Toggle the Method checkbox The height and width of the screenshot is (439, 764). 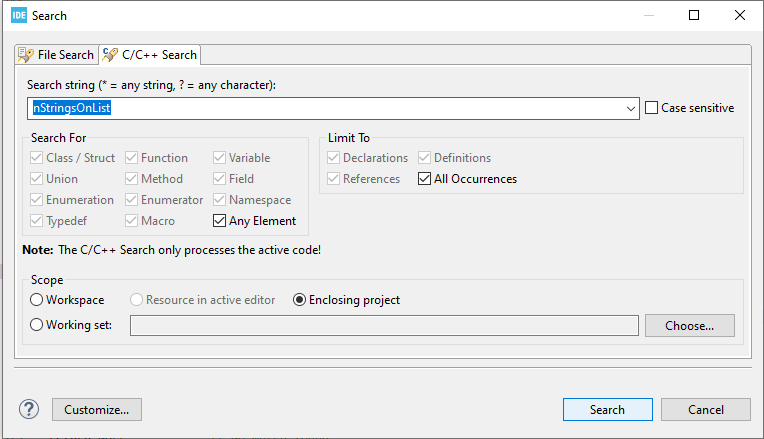(x=131, y=179)
